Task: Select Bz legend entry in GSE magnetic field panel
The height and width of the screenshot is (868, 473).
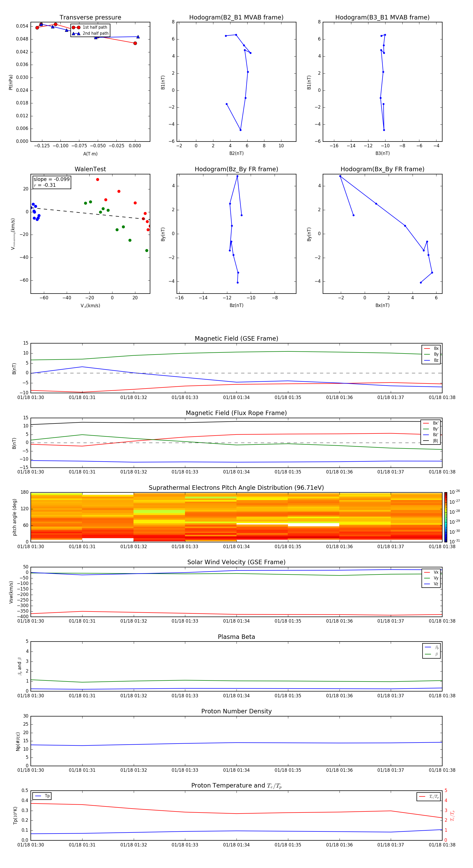Action: [431, 361]
